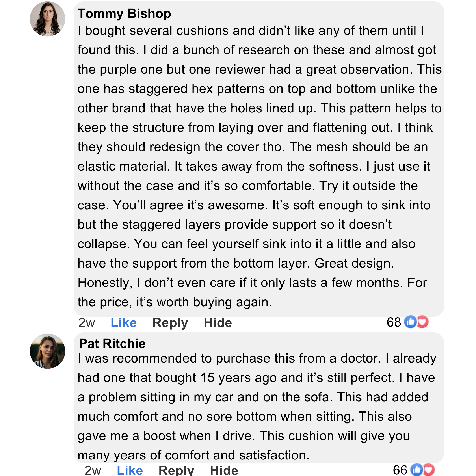The height and width of the screenshot is (476, 476).
Task: Like Tommy Bishop's comment
Action: point(123,322)
